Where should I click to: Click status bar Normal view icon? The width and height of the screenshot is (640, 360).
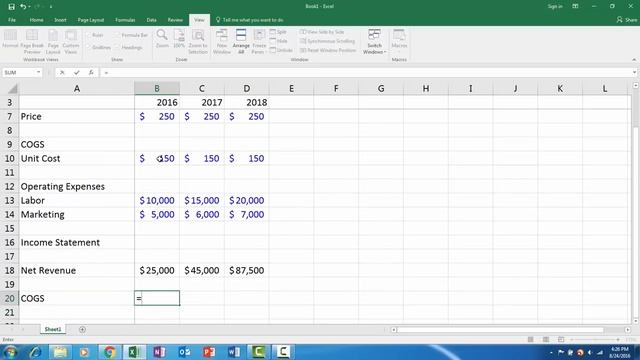tap(531, 340)
